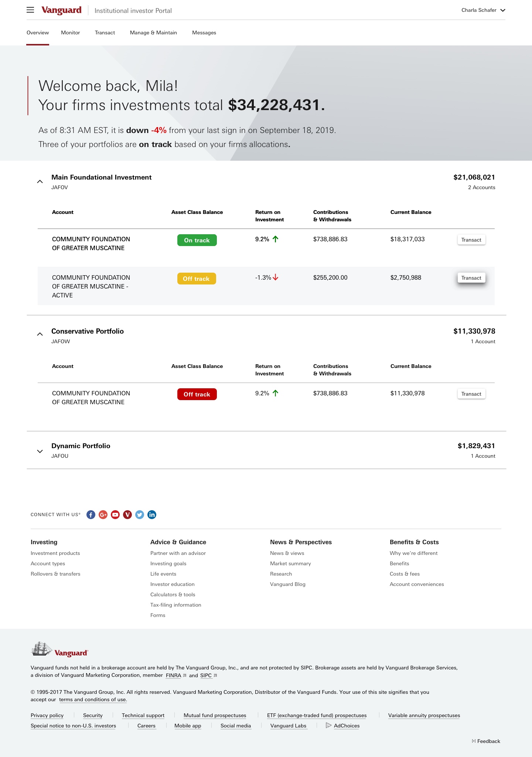This screenshot has height=757, width=532.
Task: Open Mobile app link
Action: coord(188,726)
